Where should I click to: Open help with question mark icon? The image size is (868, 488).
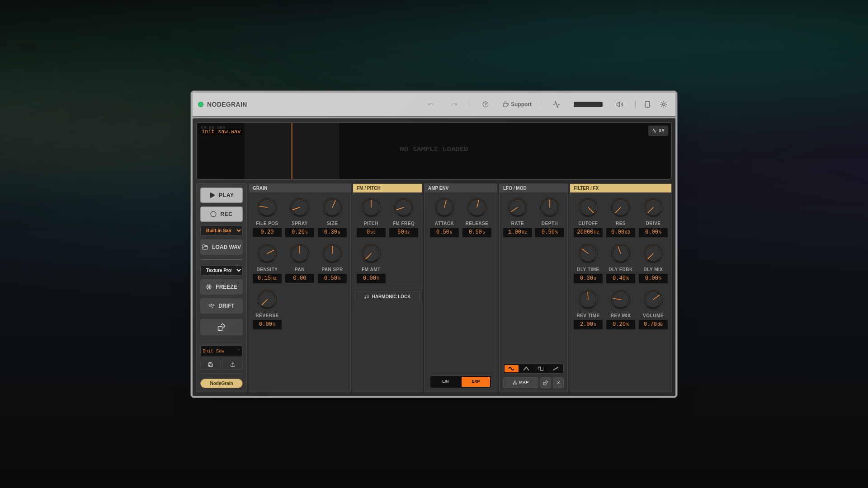[486, 104]
